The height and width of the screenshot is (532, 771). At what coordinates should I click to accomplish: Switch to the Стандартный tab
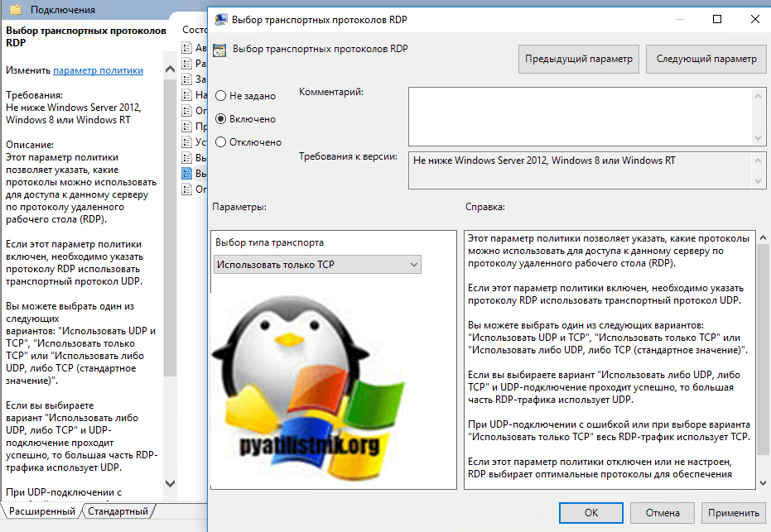pos(118,511)
